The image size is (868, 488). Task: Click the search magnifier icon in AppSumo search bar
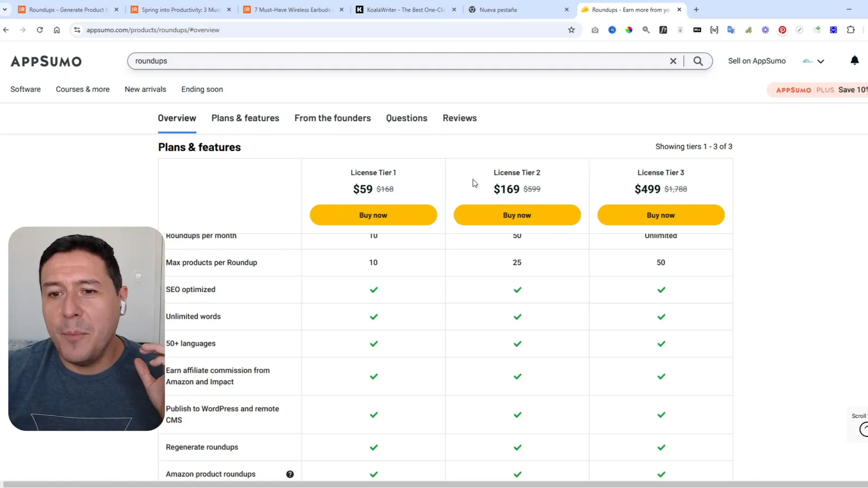[698, 61]
